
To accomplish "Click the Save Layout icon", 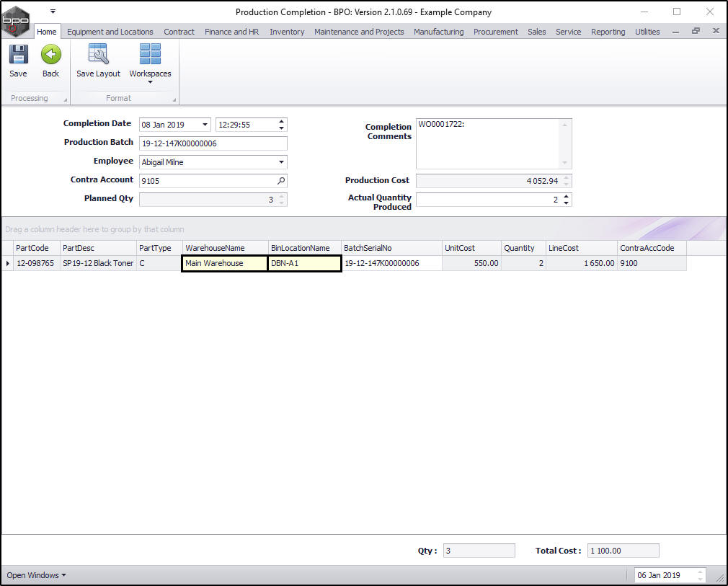I will point(99,54).
